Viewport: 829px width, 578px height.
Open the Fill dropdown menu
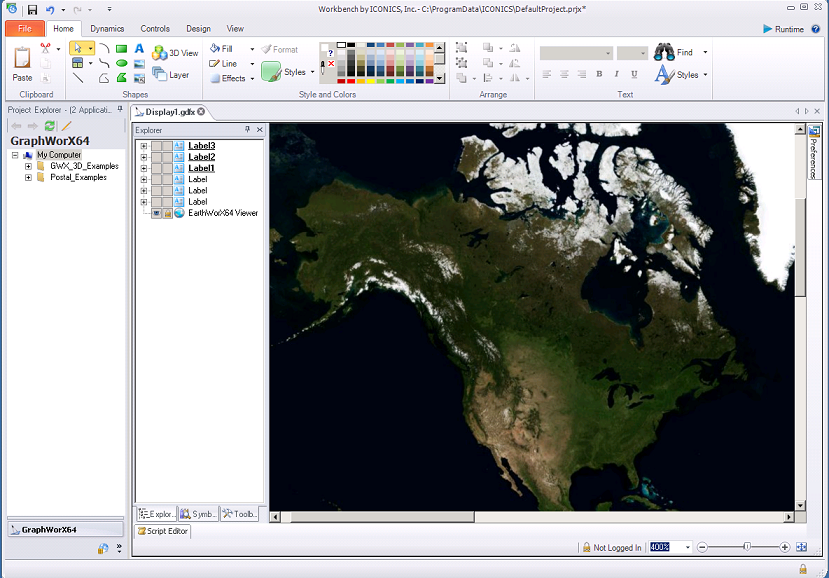coord(251,50)
